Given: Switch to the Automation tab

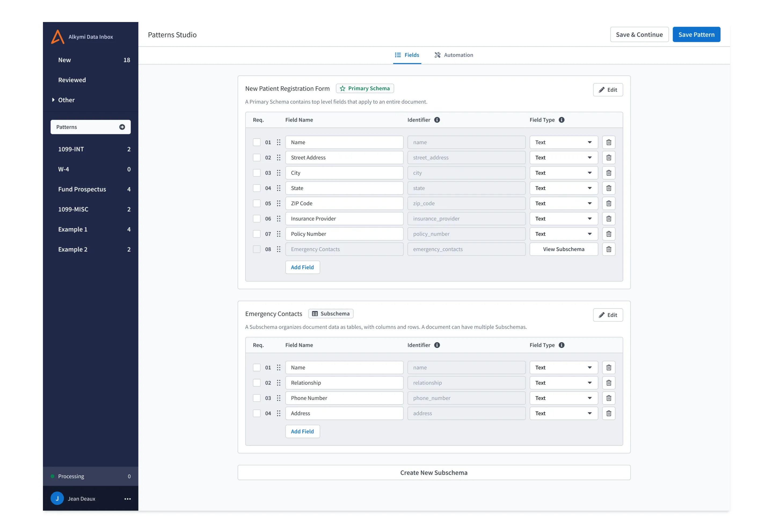Looking at the screenshot, I should pyautogui.click(x=453, y=55).
